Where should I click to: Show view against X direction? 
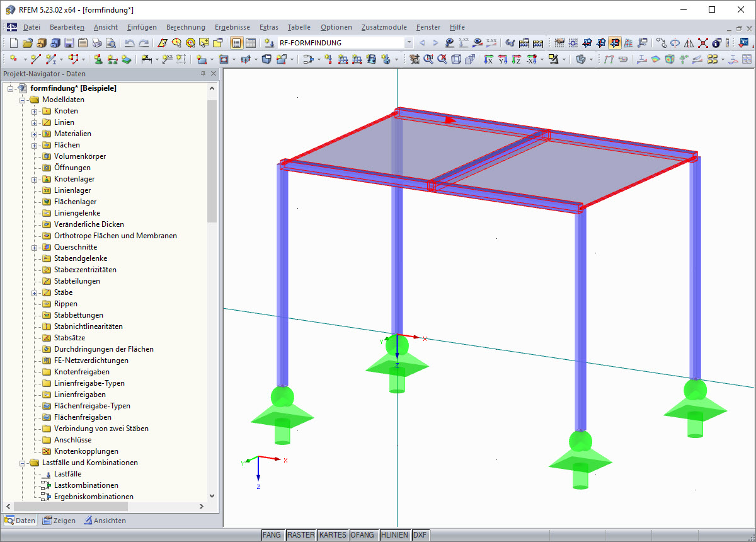pos(531,59)
